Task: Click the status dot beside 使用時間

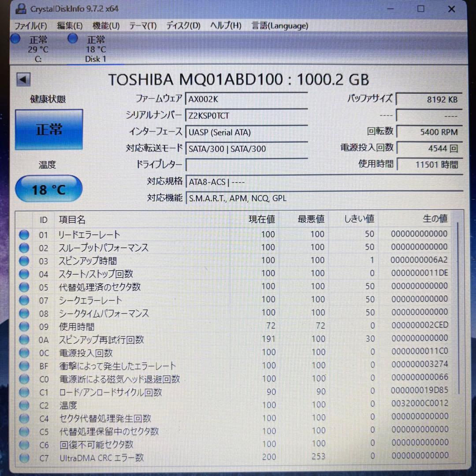Action: tap(24, 327)
